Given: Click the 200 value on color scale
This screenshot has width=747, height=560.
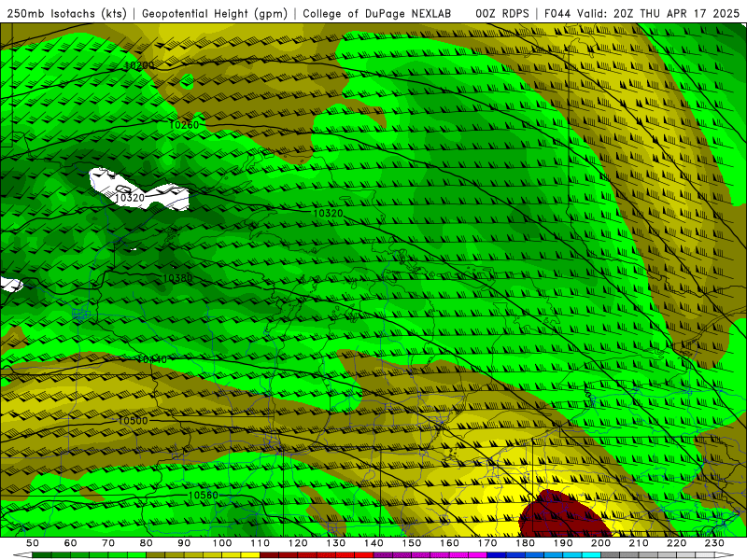Looking at the screenshot, I should point(601,543).
